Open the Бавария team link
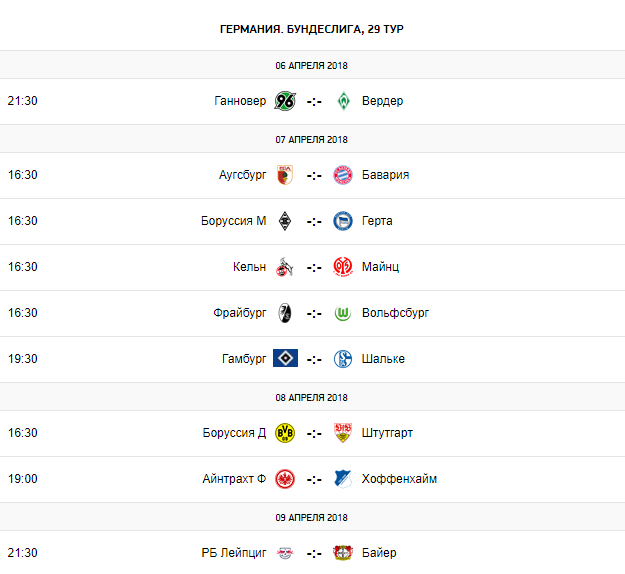The height and width of the screenshot is (574, 625). pos(385,175)
